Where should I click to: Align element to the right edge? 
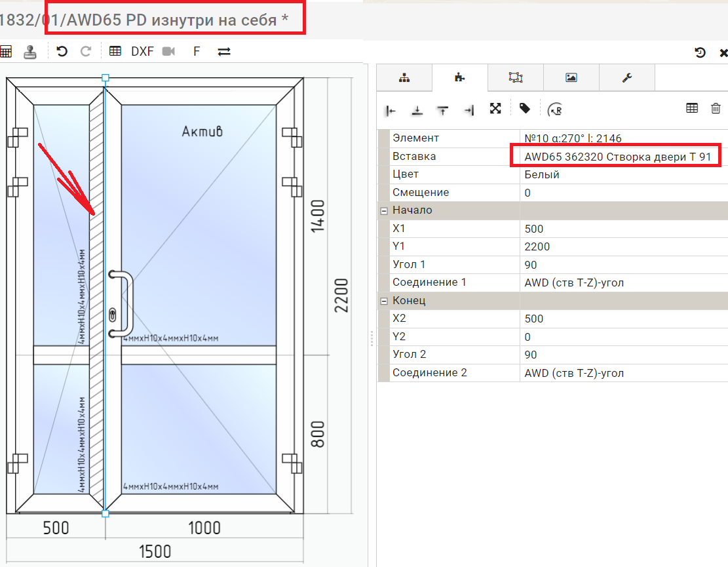469,110
